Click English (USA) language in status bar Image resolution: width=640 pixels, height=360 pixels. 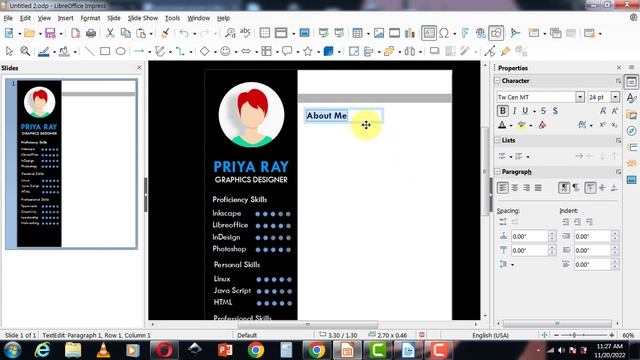coord(490,335)
